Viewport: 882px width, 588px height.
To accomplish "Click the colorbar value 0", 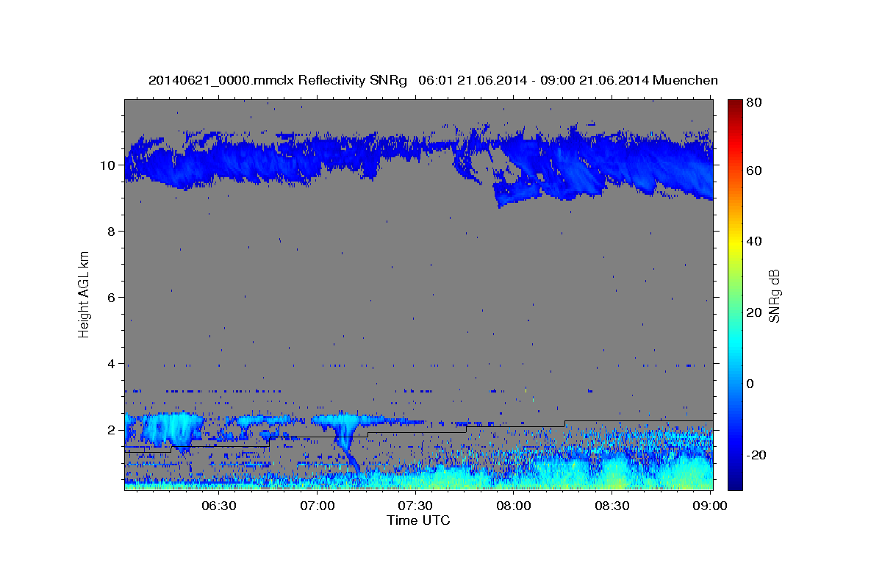I will [751, 384].
